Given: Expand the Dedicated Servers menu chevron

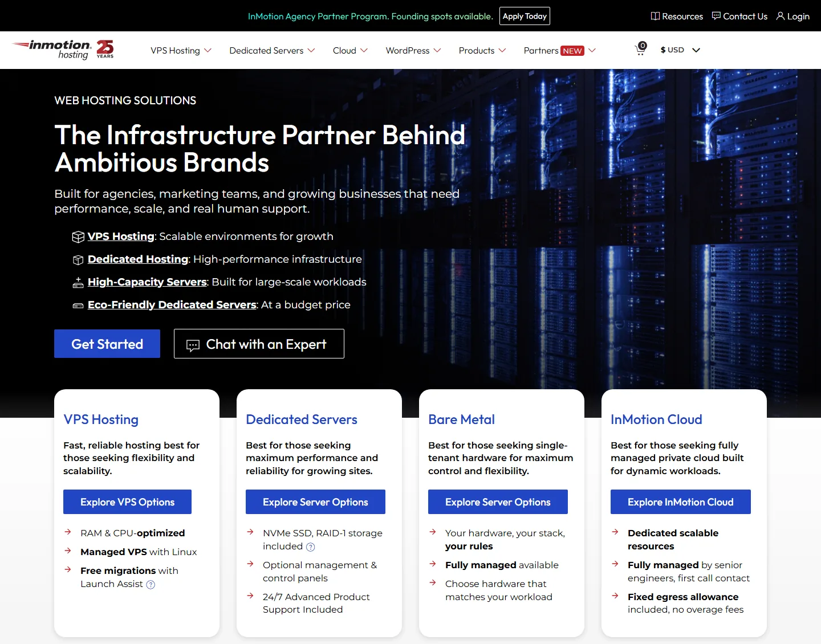Looking at the screenshot, I should [311, 50].
